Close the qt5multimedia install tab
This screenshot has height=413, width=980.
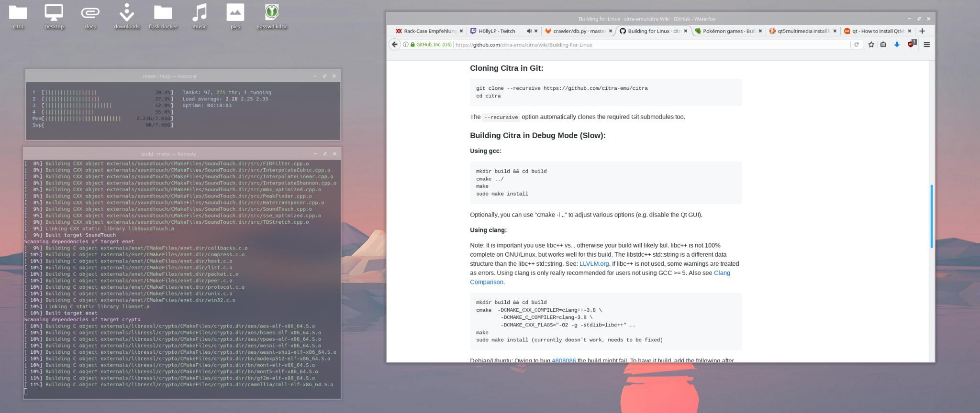tap(835, 31)
